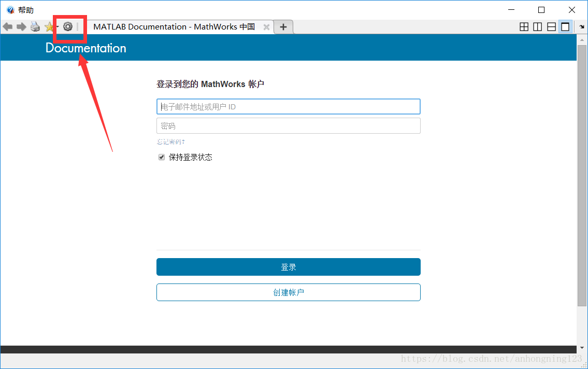Click the 创建帐户 button

tap(288, 292)
